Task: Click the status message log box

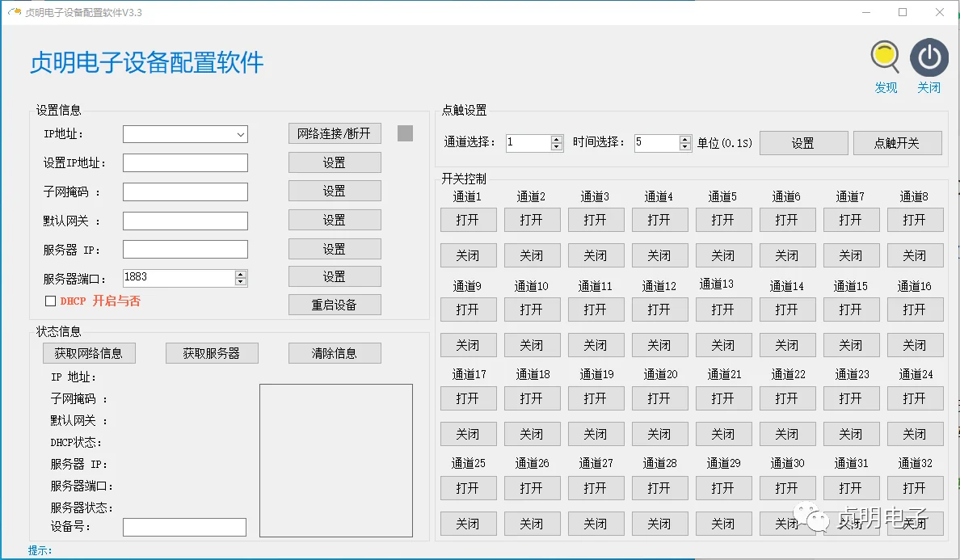Action: pyautogui.click(x=336, y=461)
